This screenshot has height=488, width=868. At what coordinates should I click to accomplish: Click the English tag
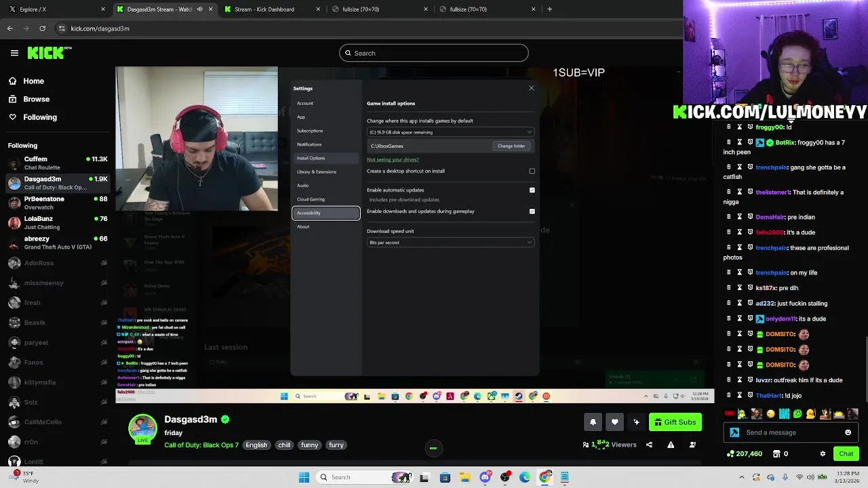[x=256, y=445]
